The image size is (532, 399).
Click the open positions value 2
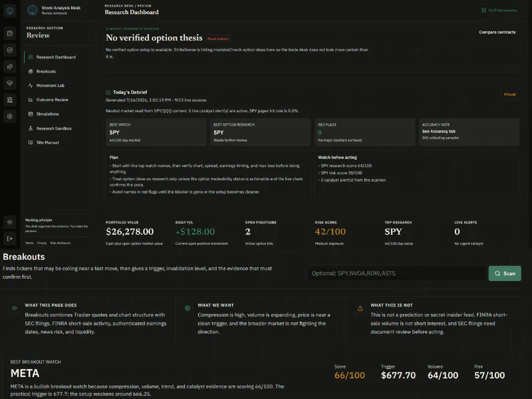(x=247, y=231)
